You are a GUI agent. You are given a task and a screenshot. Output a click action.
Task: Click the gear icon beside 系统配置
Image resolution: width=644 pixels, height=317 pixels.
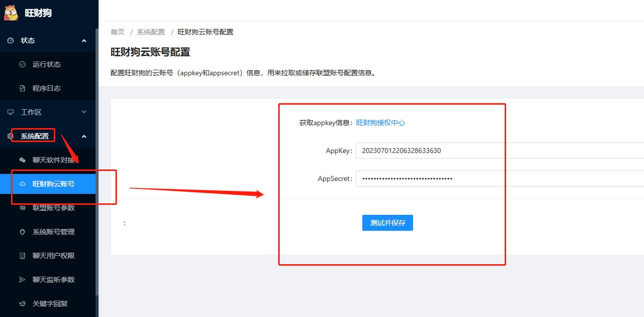pos(10,136)
